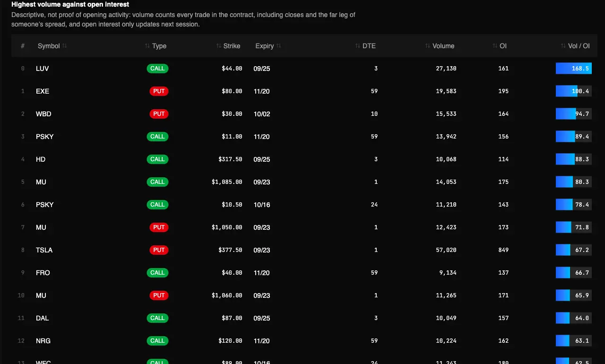Click the $44.00 strike value
605x364 pixels.
point(232,69)
